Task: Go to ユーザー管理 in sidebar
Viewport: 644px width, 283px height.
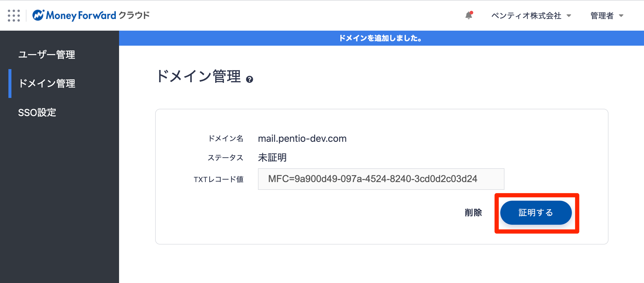Action: click(x=47, y=55)
